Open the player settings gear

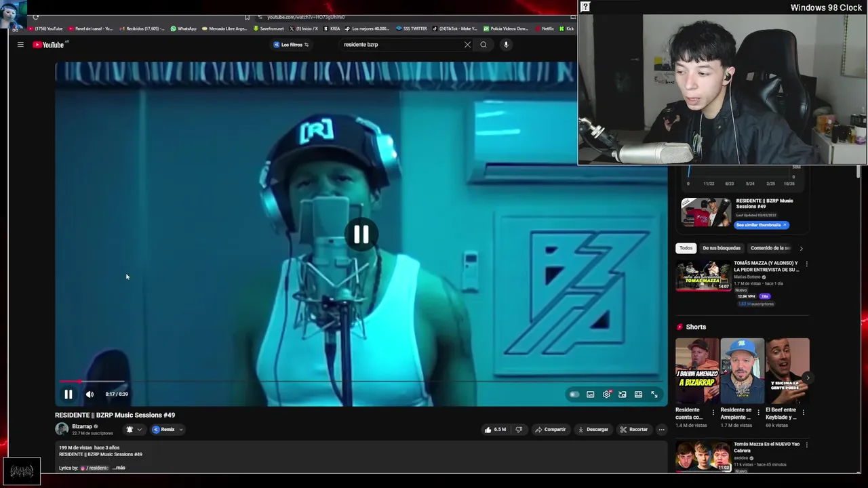point(607,394)
